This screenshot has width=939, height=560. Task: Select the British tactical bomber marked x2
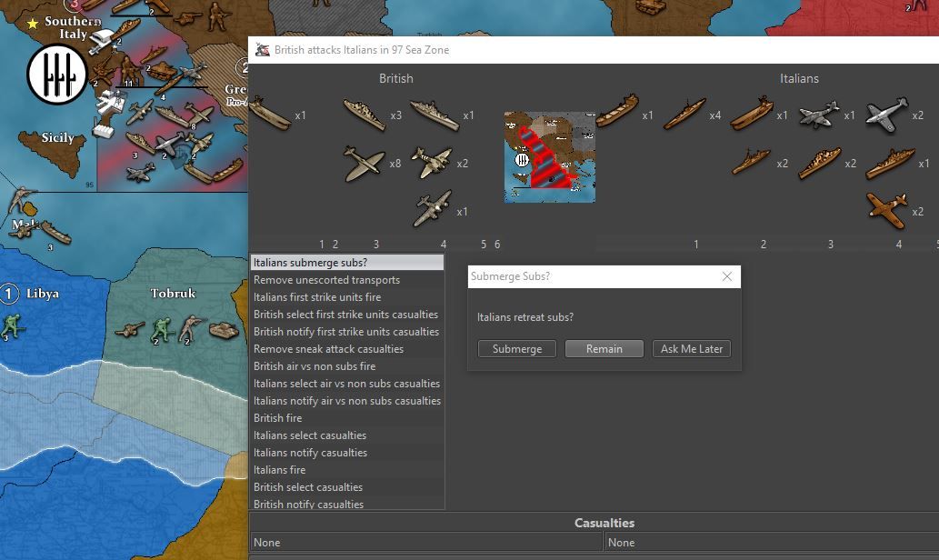pyautogui.click(x=432, y=164)
